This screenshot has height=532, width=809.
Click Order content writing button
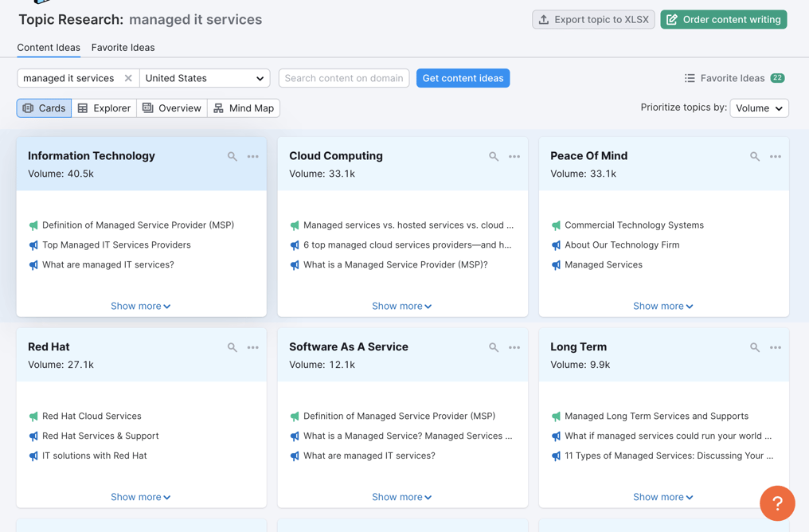pyautogui.click(x=723, y=20)
